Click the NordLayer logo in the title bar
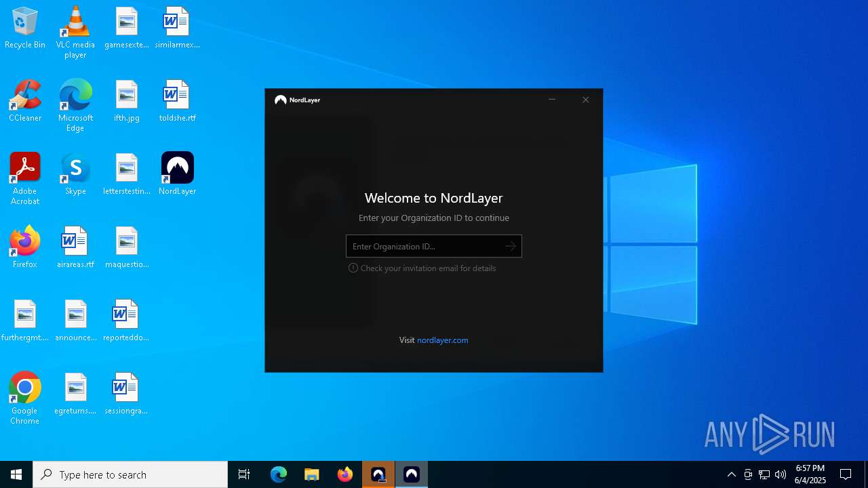868x488 pixels. point(297,100)
